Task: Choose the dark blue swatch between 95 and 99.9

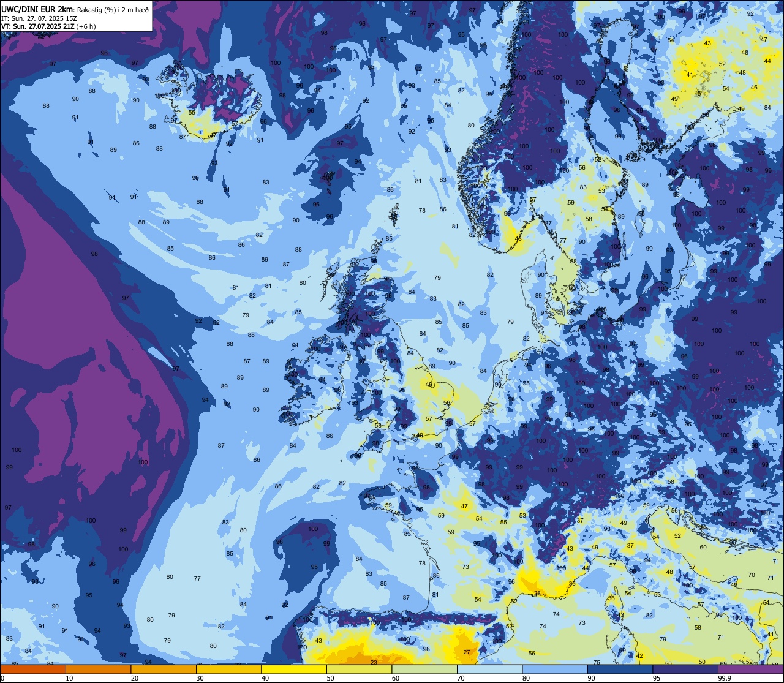Action: pos(685,669)
